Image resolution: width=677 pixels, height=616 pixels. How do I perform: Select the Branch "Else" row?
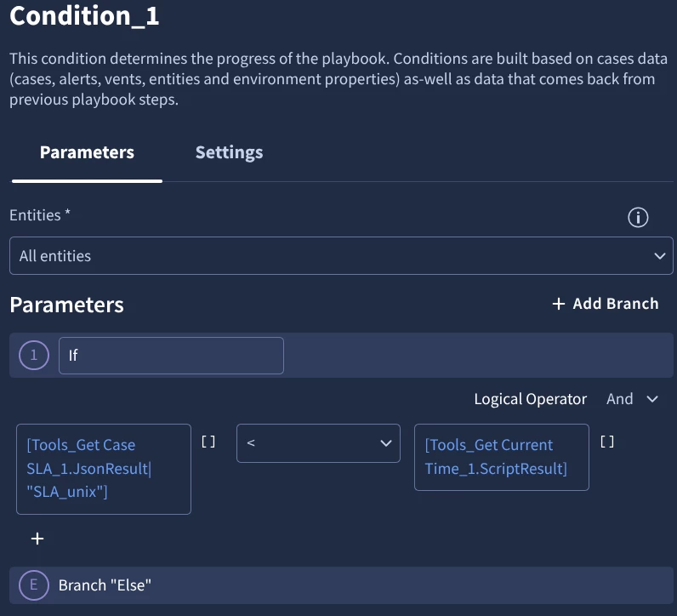341,585
